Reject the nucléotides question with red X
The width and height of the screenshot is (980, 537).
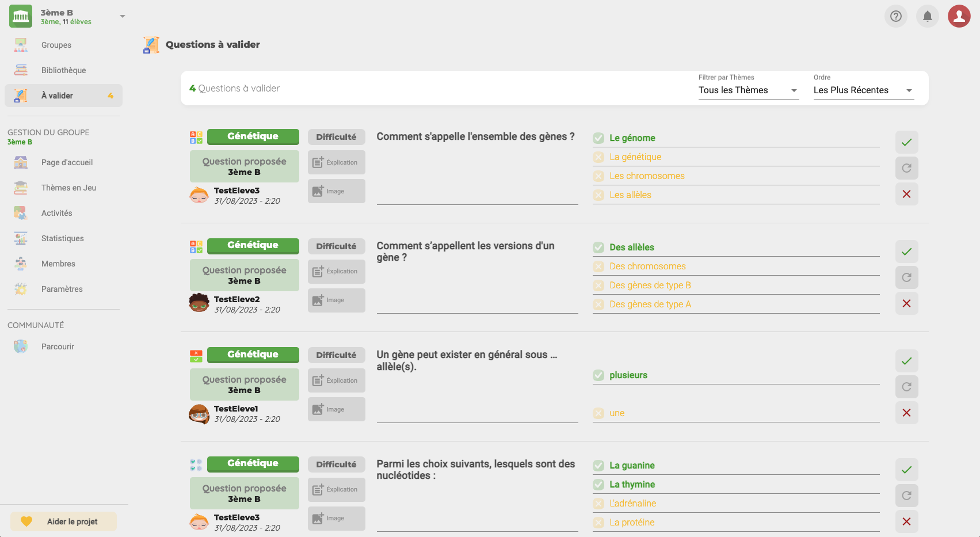(x=906, y=521)
